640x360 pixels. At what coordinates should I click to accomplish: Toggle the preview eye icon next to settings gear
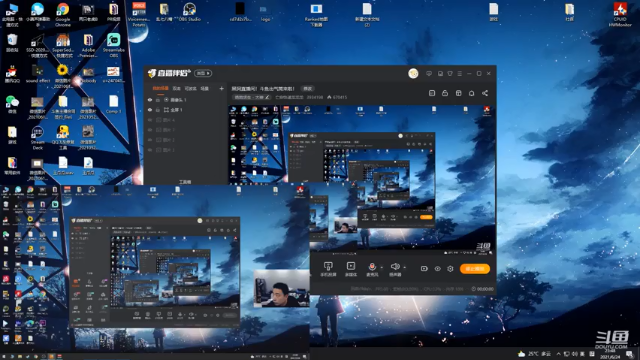[x=437, y=269]
